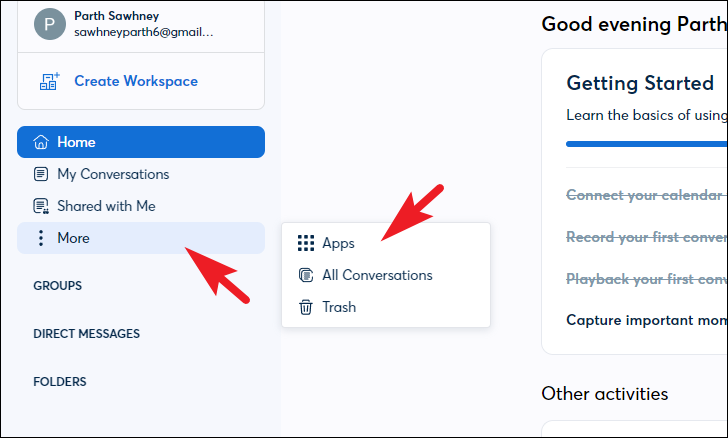Open Create Workspace link
Image resolution: width=728 pixels, height=438 pixels.
(136, 81)
